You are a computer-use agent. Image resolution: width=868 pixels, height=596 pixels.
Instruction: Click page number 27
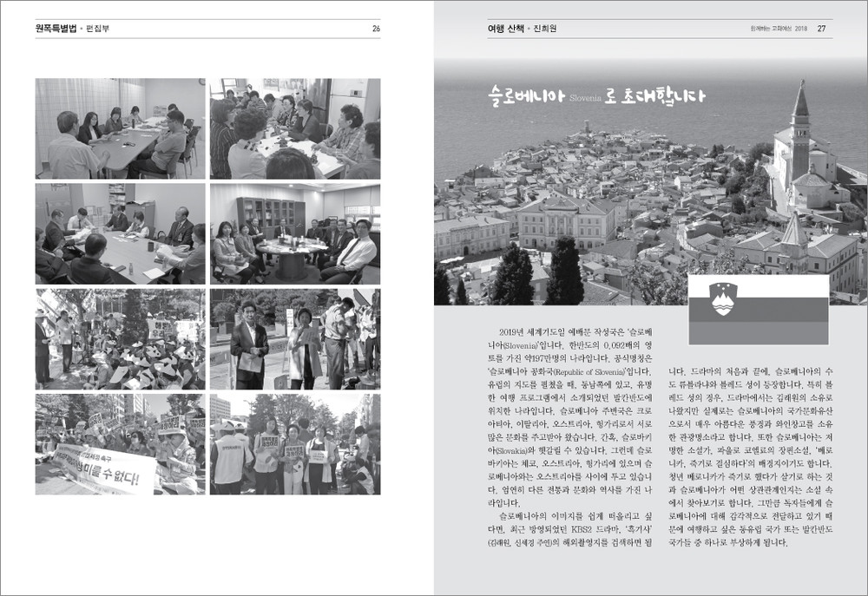(821, 29)
